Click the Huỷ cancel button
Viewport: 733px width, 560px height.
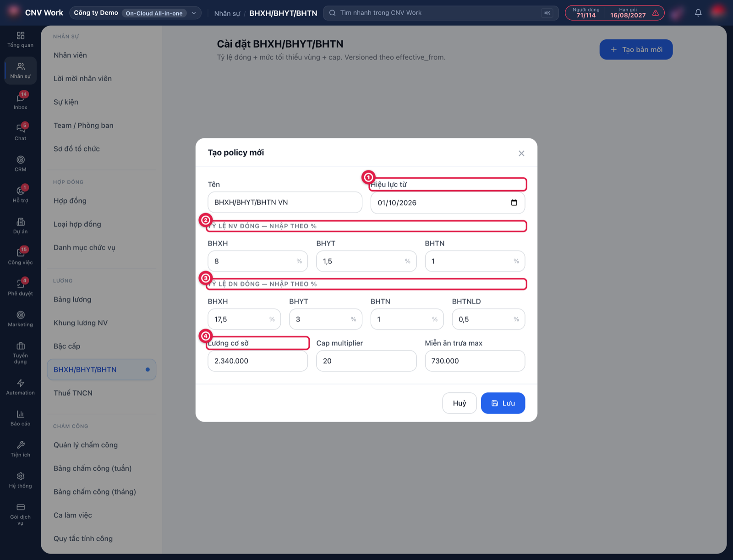coord(459,403)
